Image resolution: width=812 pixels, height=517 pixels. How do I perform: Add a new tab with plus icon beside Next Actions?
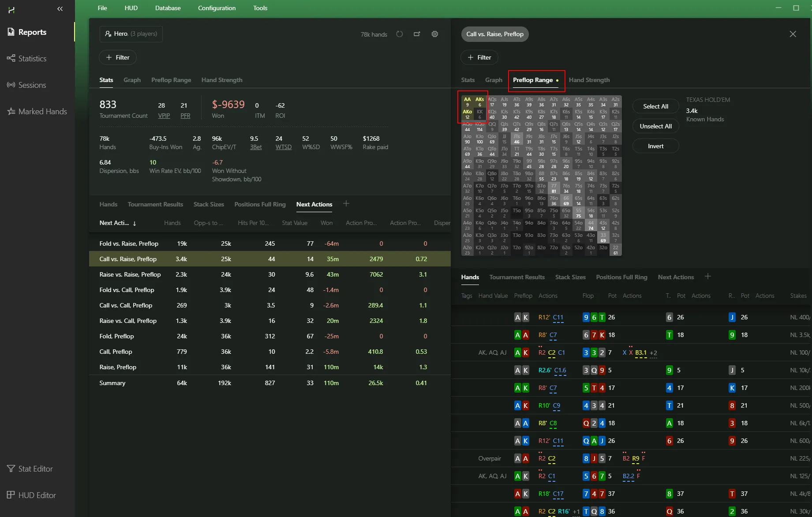point(346,203)
